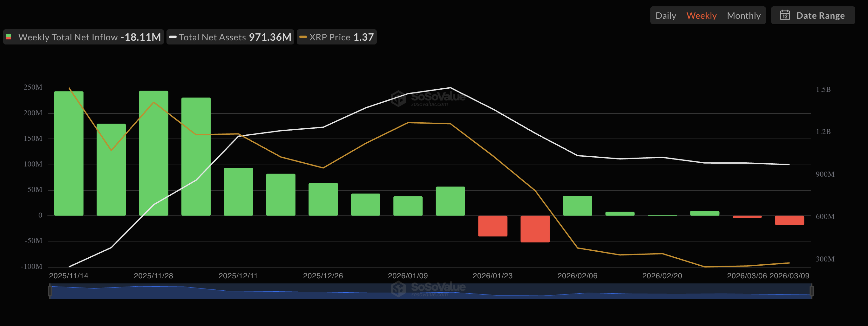Click the right handle of the range slider

pos(812,291)
